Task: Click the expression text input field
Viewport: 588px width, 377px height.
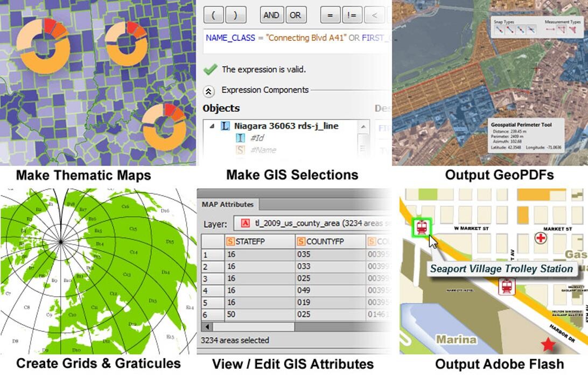Action: pyautogui.click(x=296, y=39)
